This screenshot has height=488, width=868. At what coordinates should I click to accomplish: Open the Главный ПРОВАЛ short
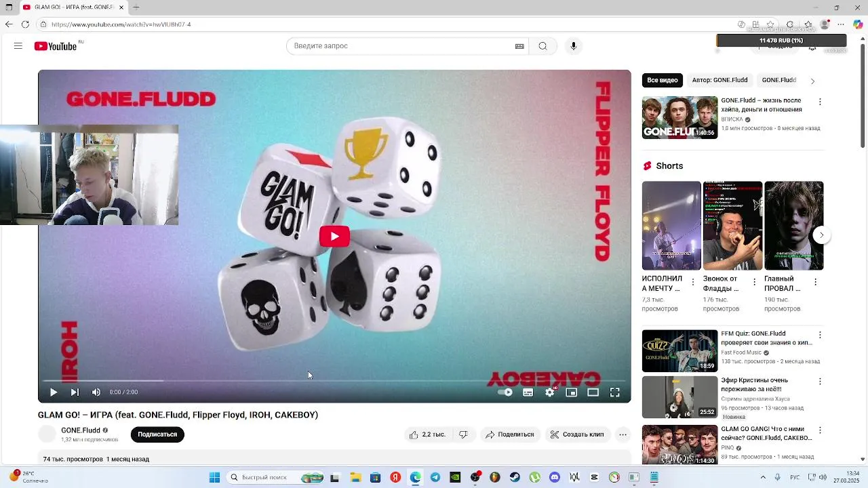pos(794,225)
